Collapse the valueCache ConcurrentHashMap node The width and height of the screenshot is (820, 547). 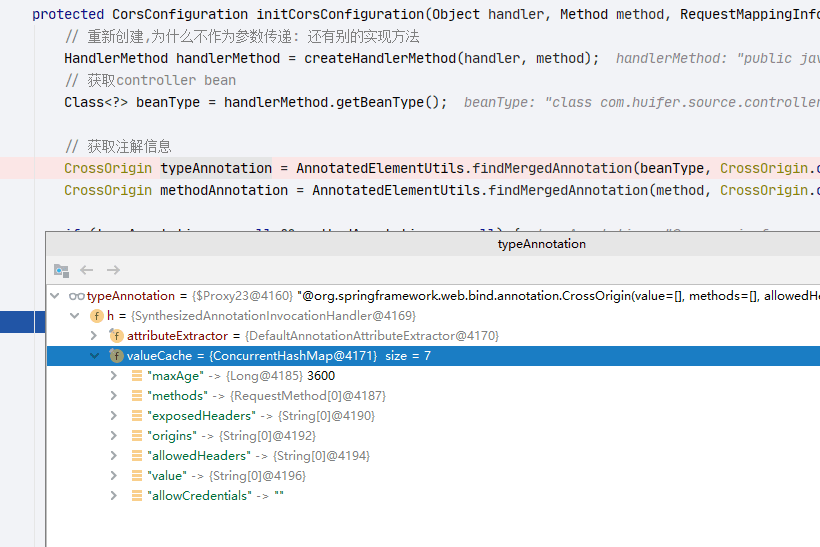point(95,356)
